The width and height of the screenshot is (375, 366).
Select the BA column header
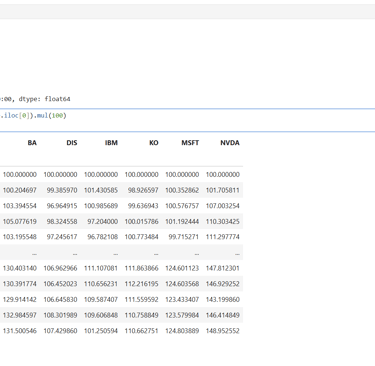[32, 143]
